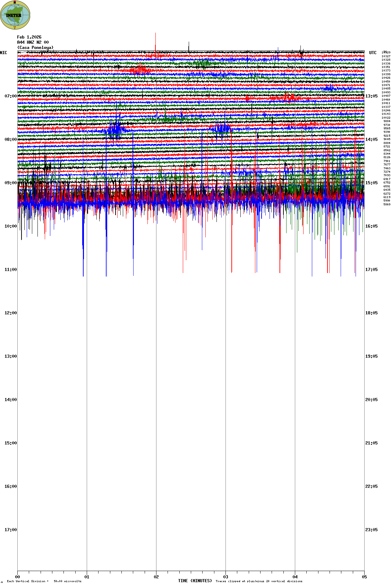The width and height of the screenshot is (392, 586).
Task: Click the TIME (MINUTES) axis title
Action: pos(195,581)
